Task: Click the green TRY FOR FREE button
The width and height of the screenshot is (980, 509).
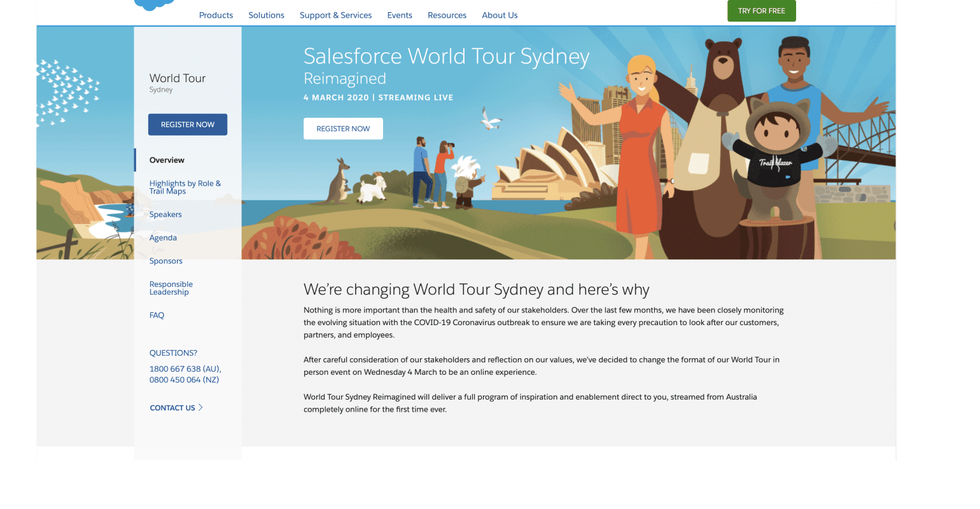Action: 761,11
